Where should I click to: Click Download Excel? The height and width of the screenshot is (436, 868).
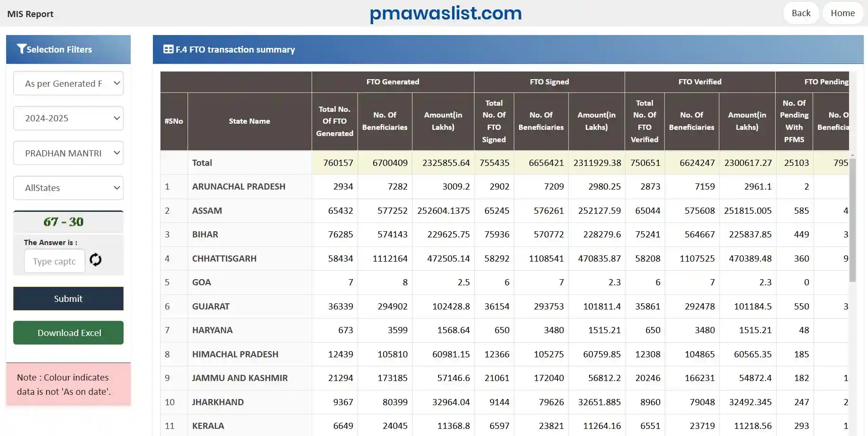(68, 332)
